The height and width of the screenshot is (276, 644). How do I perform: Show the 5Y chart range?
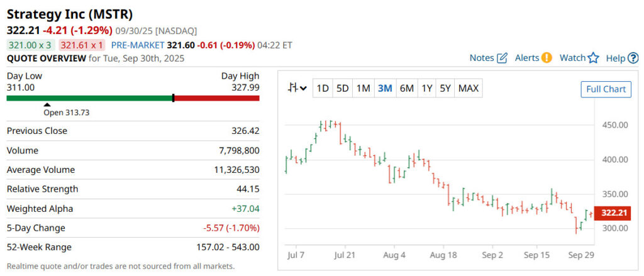[445, 89]
